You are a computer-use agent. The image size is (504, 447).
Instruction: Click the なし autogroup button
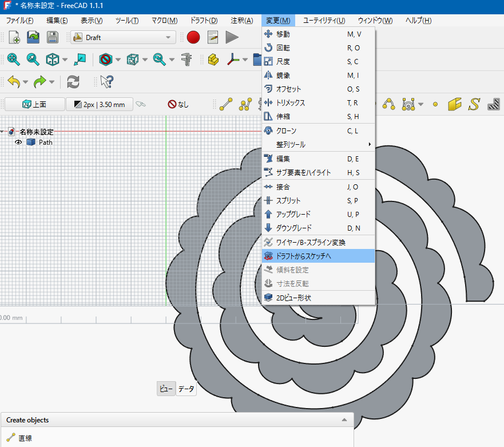178,104
